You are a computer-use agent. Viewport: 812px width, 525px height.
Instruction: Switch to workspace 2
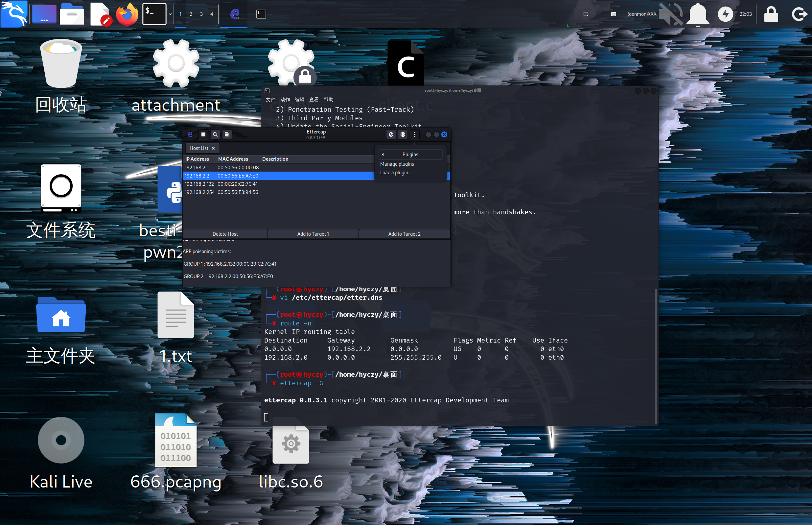191,14
